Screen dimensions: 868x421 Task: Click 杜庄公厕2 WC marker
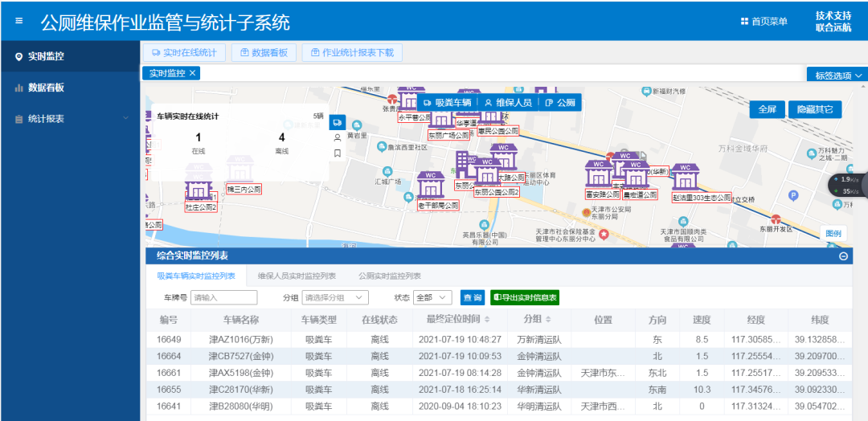(199, 188)
